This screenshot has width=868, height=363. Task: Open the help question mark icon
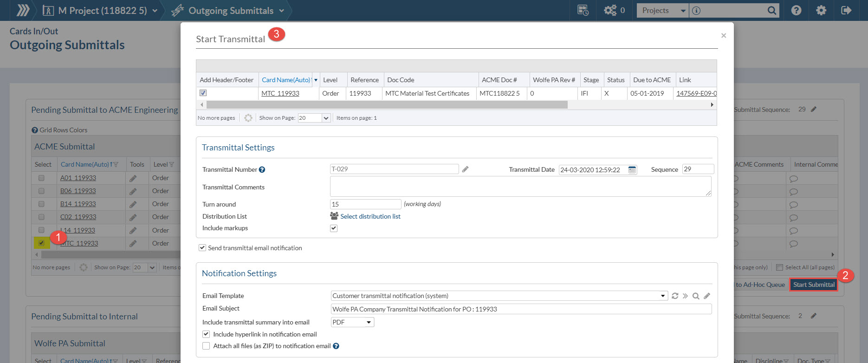click(796, 10)
